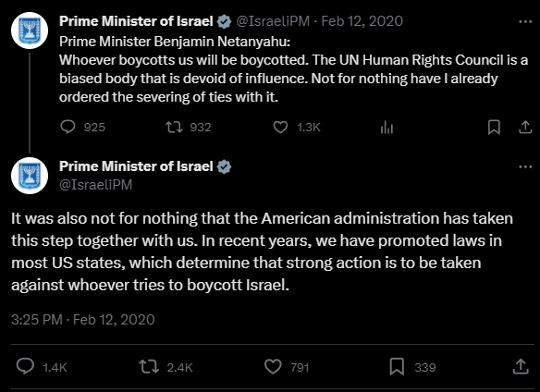Open @IsraeliPM handle under second tweet name
The height and width of the screenshot is (392, 540).
pyautogui.click(x=96, y=185)
